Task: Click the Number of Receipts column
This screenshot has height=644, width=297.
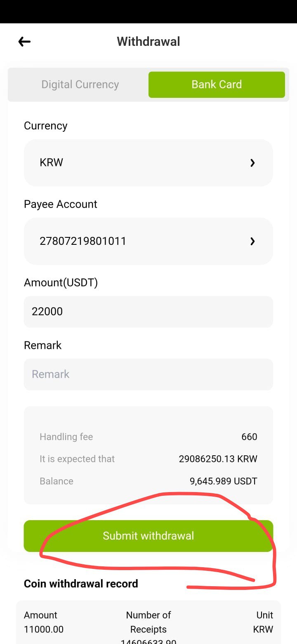Action: click(148, 622)
